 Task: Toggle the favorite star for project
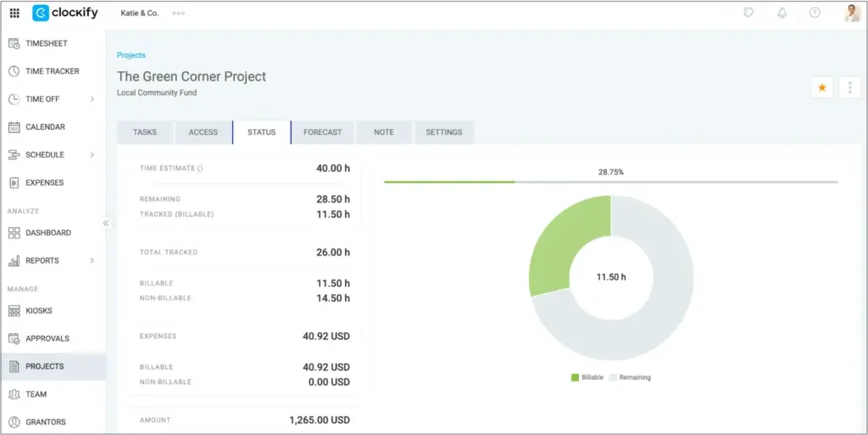pyautogui.click(x=821, y=87)
